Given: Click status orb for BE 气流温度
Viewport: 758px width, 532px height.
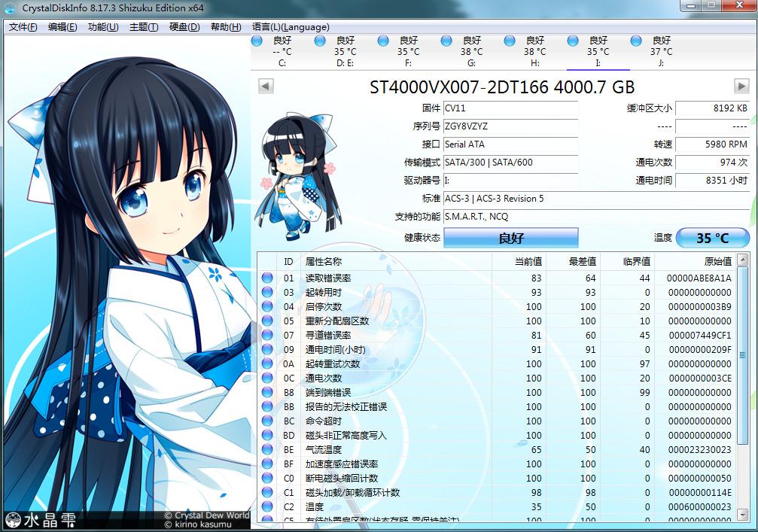Looking at the screenshot, I should [x=267, y=449].
